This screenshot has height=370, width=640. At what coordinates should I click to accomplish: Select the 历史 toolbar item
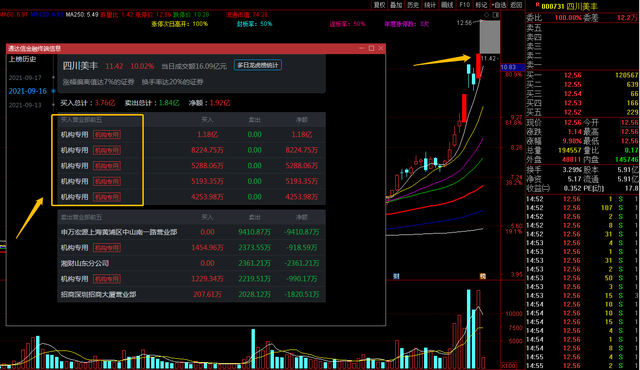point(413,5)
